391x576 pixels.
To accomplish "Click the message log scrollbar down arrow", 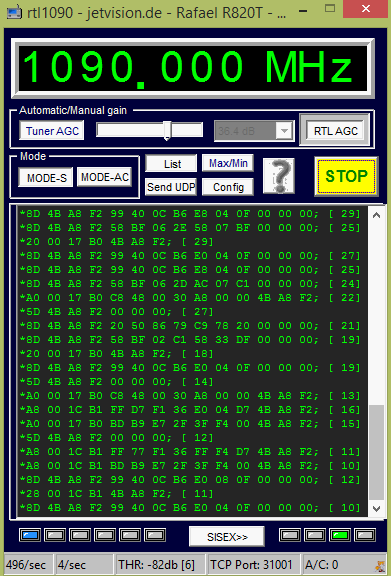I will pos(376,508).
